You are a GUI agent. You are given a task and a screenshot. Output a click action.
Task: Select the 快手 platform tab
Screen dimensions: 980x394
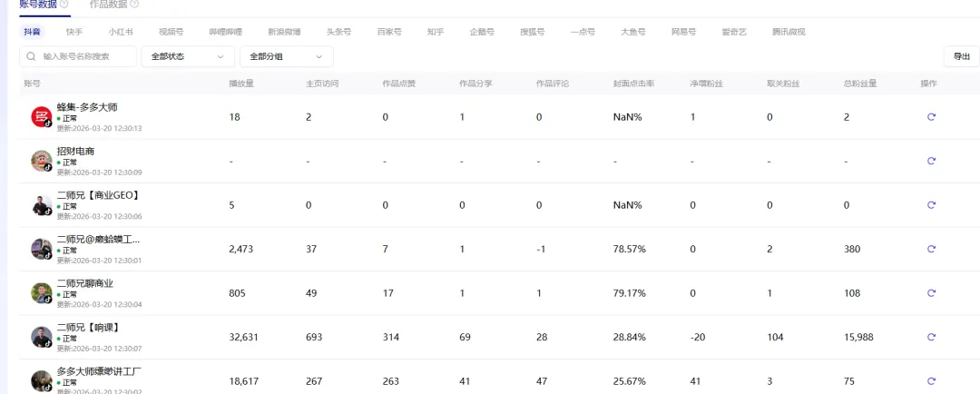coord(74,32)
